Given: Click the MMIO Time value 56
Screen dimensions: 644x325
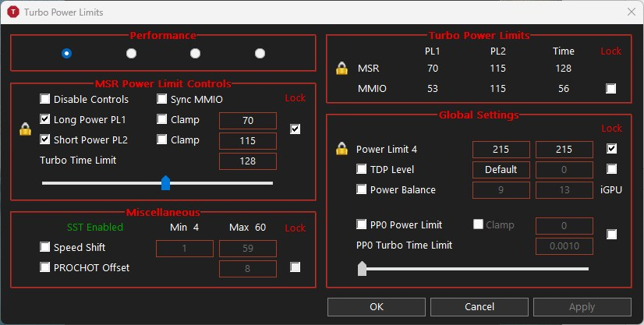Looking at the screenshot, I should 564,88.
